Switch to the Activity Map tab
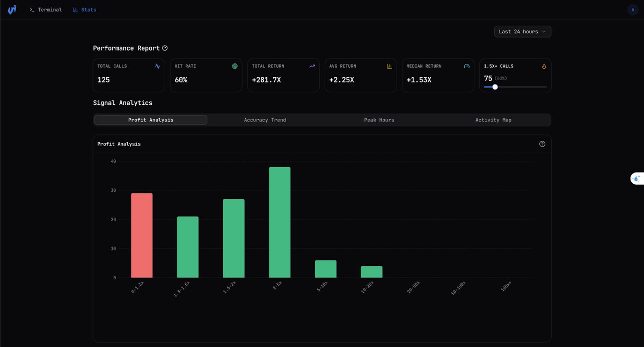This screenshot has height=347, width=644. pos(493,120)
